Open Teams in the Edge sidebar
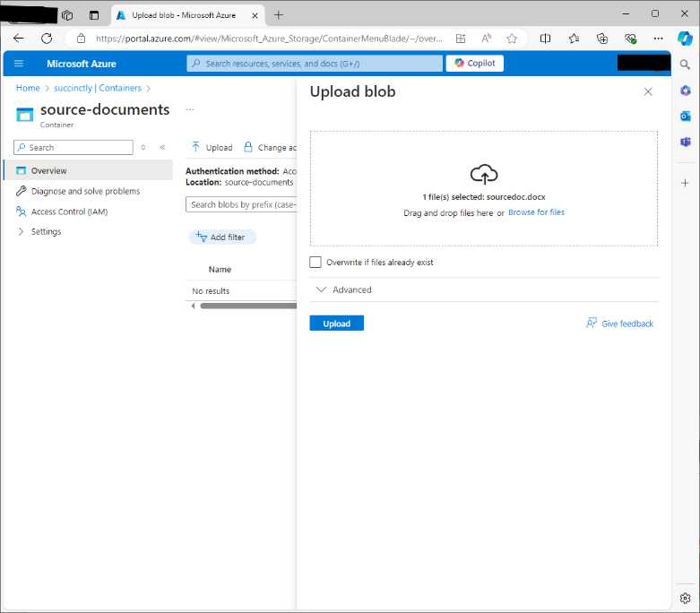The width and height of the screenshot is (700, 613). pos(686,142)
